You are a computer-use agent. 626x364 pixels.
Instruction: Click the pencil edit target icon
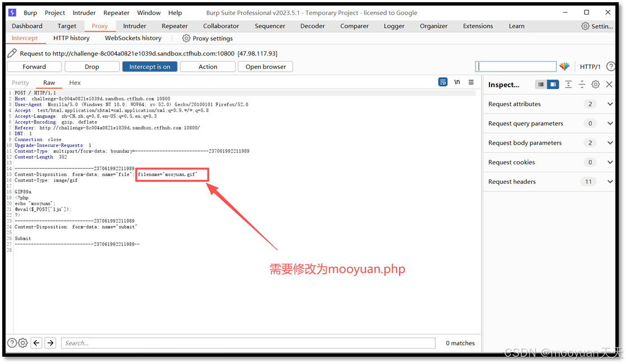(12, 53)
